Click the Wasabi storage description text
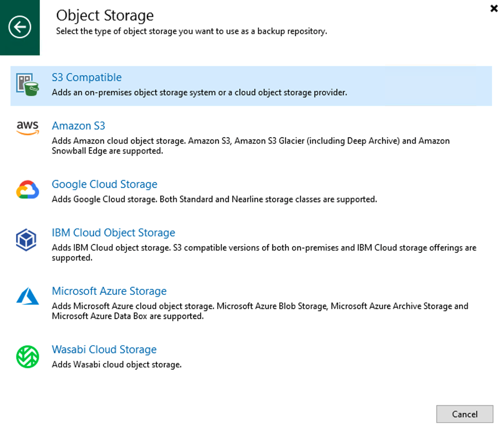504x431 pixels. (116, 364)
